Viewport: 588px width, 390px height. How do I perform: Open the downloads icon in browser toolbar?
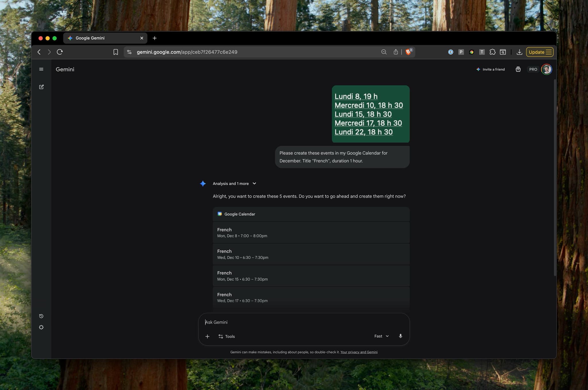pos(519,52)
